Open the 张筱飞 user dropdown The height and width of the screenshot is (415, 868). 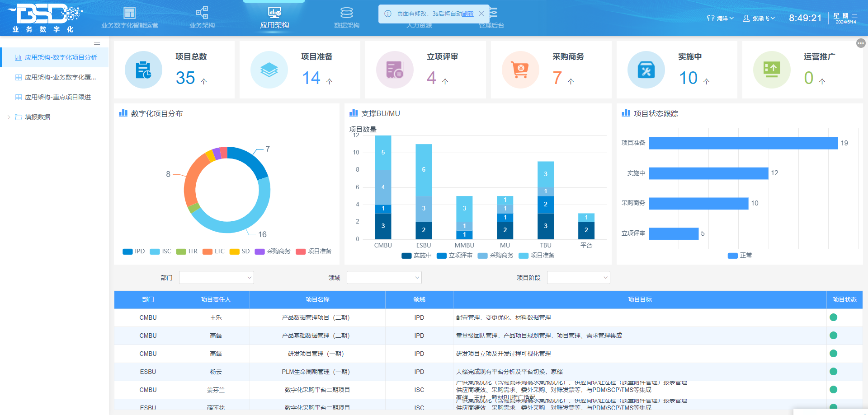pyautogui.click(x=759, y=18)
